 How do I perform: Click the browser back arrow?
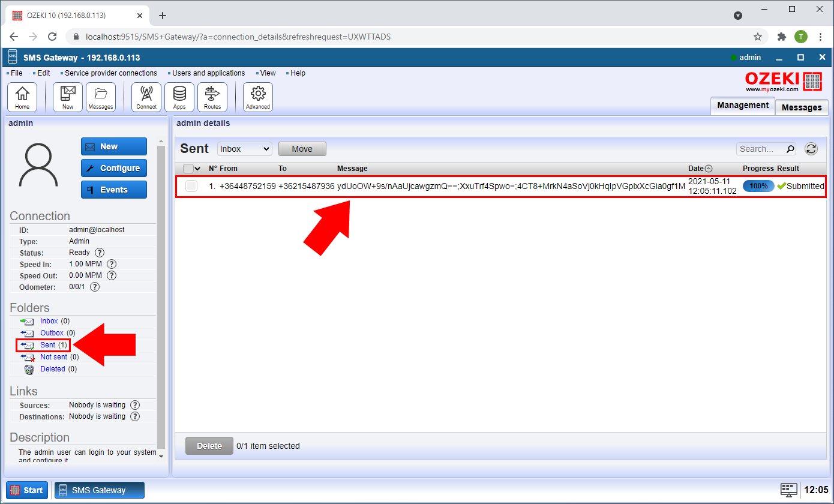click(x=14, y=37)
